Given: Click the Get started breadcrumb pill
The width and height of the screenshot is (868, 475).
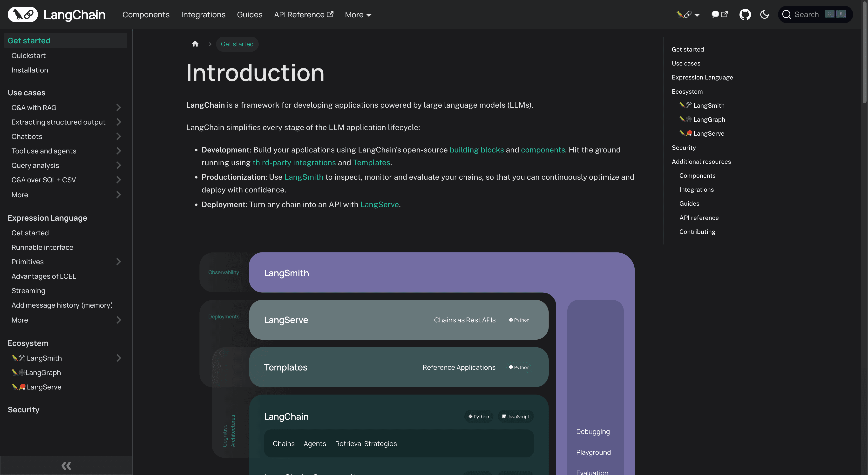Looking at the screenshot, I should click(237, 44).
